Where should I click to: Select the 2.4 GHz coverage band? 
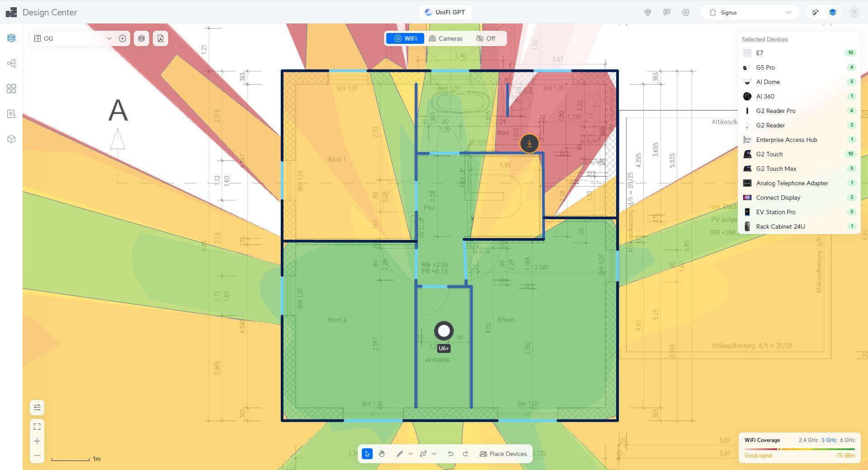(x=808, y=440)
